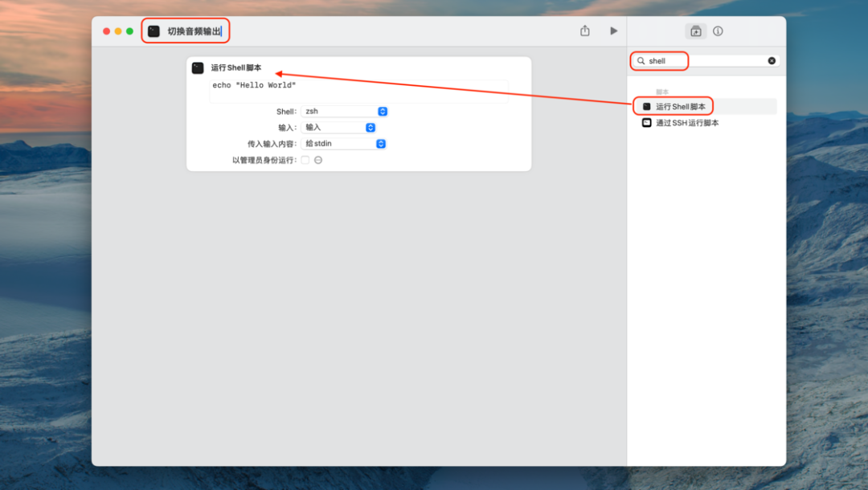Viewport: 868px width, 490px height.
Task: Show the action library panel
Action: point(696,31)
